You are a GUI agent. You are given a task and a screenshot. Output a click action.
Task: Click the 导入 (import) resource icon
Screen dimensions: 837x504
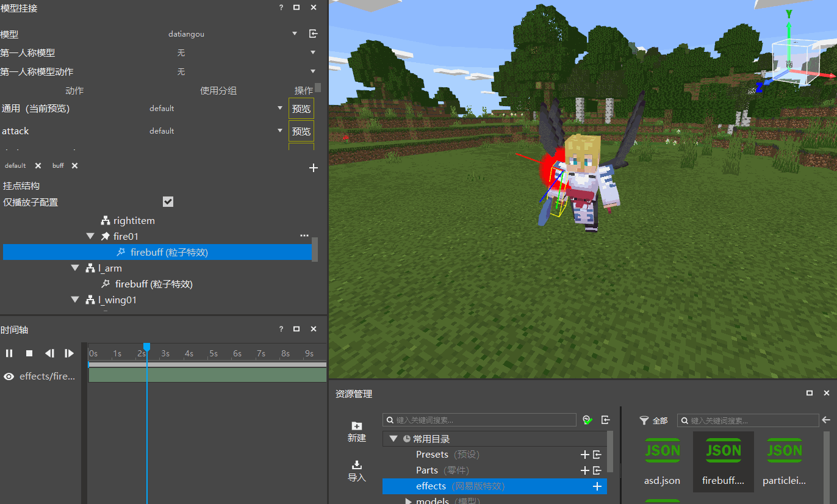pos(357,465)
